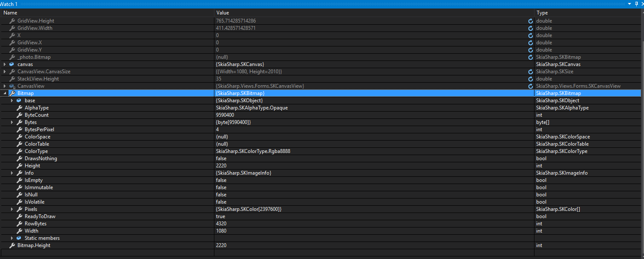Click the ReadyToDraw value true
644x259 pixels.
point(221,216)
